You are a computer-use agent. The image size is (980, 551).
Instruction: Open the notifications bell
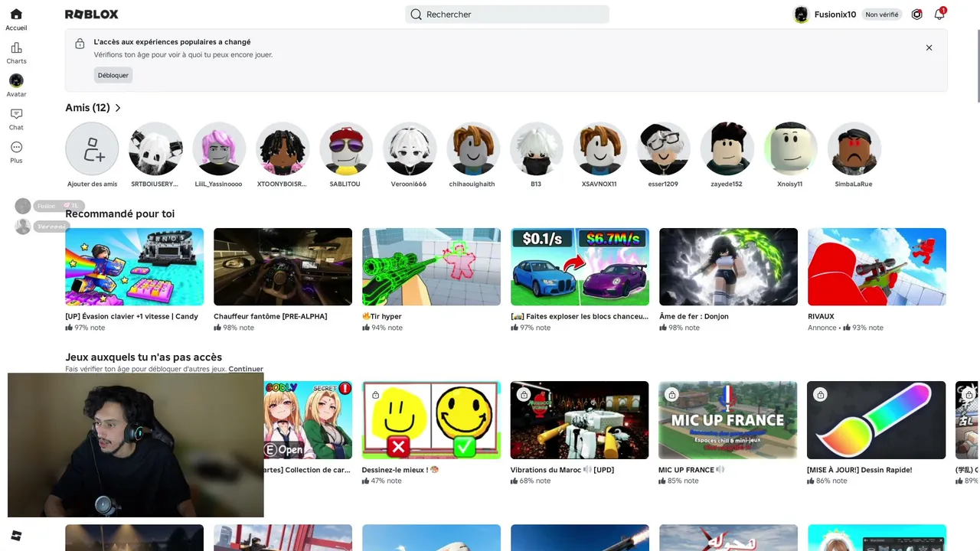(x=939, y=15)
